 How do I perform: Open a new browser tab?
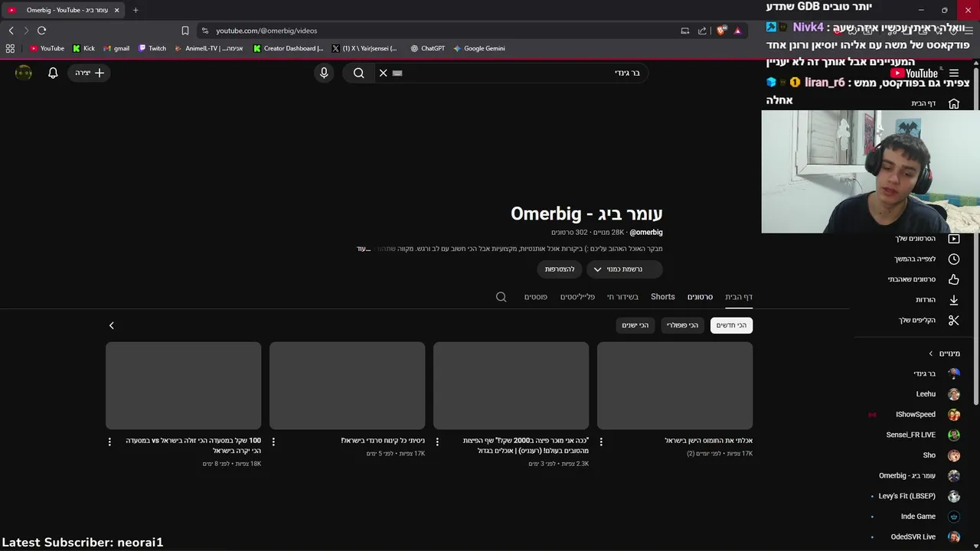pyautogui.click(x=136, y=10)
